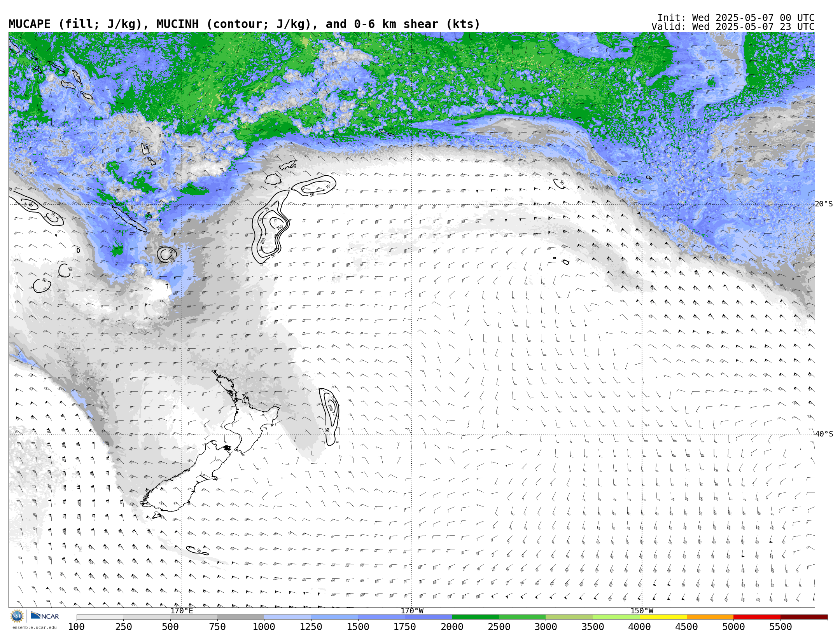Pick the orange 4500–5000 colorbar swatch
Screen dimensions: 840x632
(710, 617)
